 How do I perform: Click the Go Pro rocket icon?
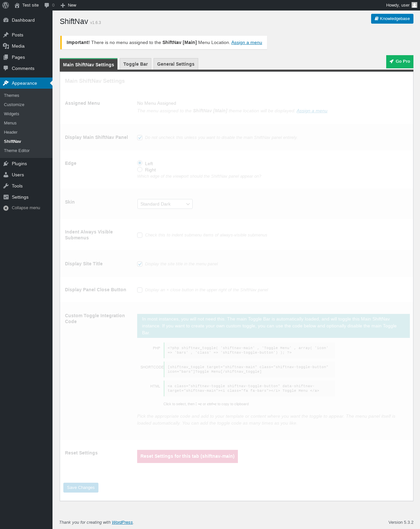(391, 61)
